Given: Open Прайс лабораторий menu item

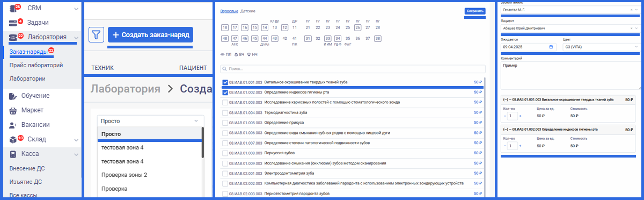Looking at the screenshot, I should (x=36, y=65).
